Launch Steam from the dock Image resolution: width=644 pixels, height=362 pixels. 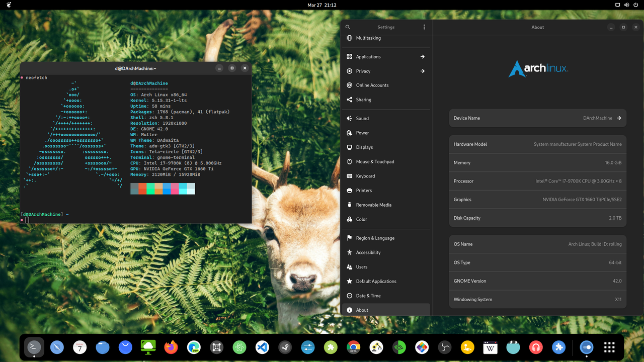(x=285, y=347)
